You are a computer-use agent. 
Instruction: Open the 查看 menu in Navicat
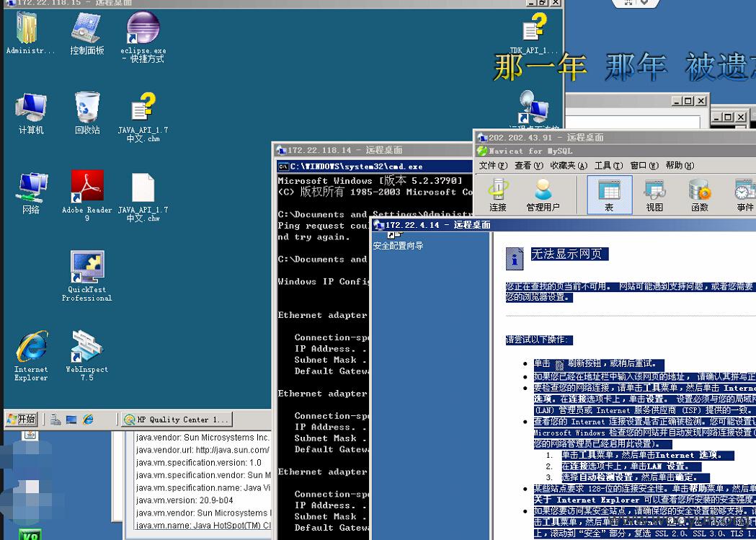pyautogui.click(x=530, y=165)
